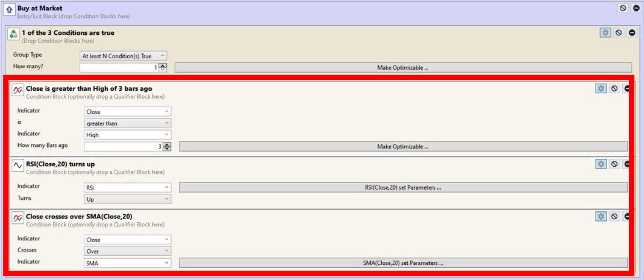Click Make Optimizable for How many Bars ago

tap(403, 147)
